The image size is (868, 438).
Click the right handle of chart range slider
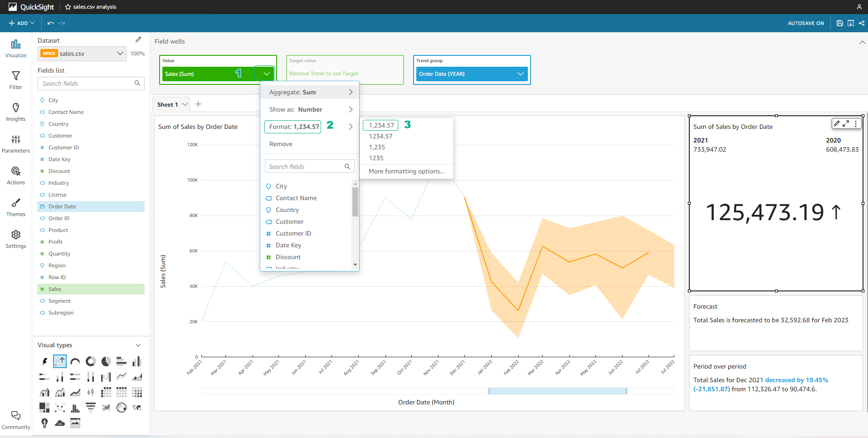tap(627, 391)
